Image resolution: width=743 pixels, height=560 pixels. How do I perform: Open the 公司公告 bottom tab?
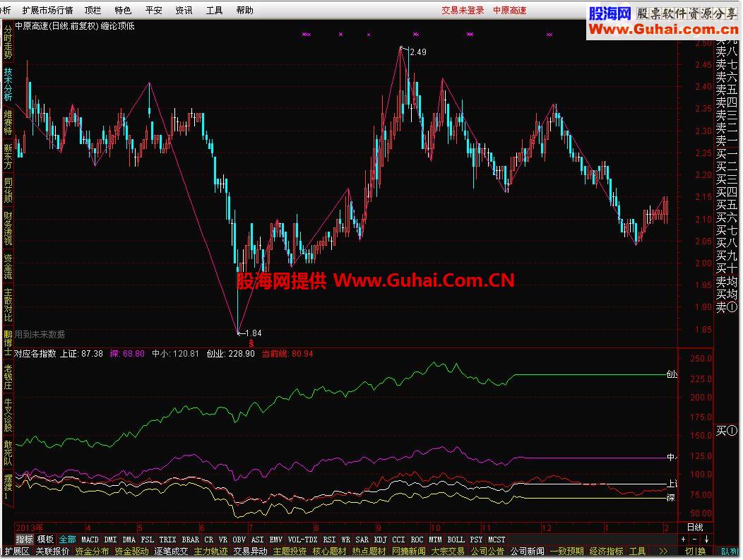point(487,552)
